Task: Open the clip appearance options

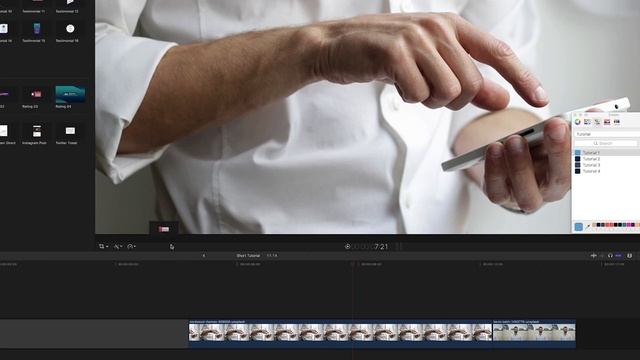Action: (x=630, y=256)
